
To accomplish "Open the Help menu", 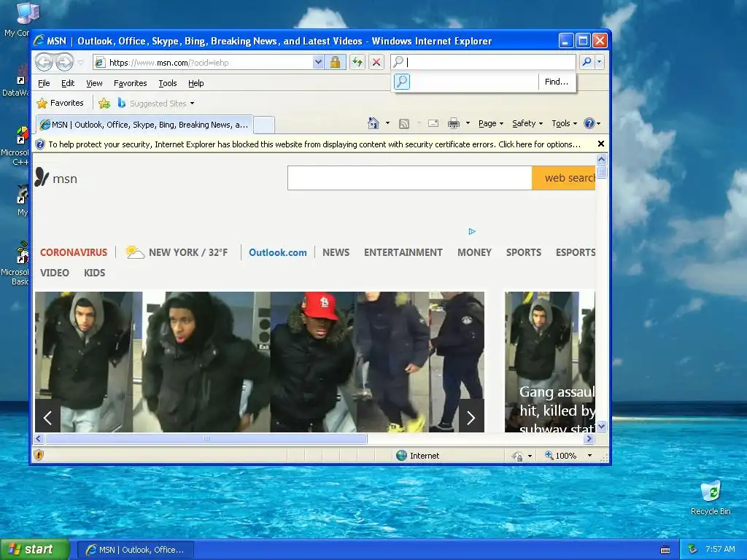I will (196, 83).
